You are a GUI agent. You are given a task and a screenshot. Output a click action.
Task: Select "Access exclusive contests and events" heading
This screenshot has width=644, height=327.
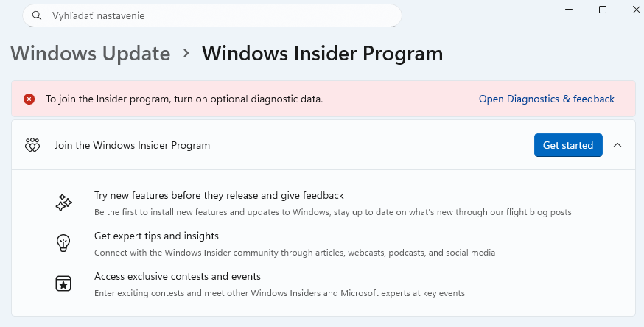[178, 276]
